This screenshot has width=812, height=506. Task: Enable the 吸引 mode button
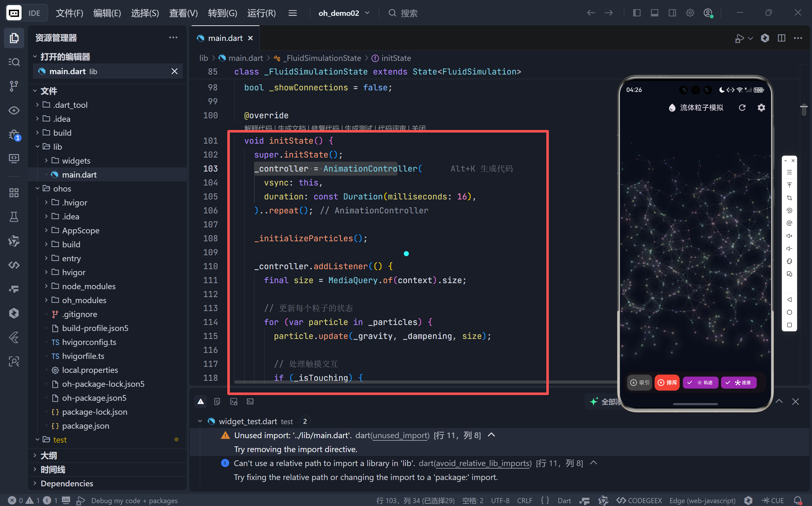point(640,382)
